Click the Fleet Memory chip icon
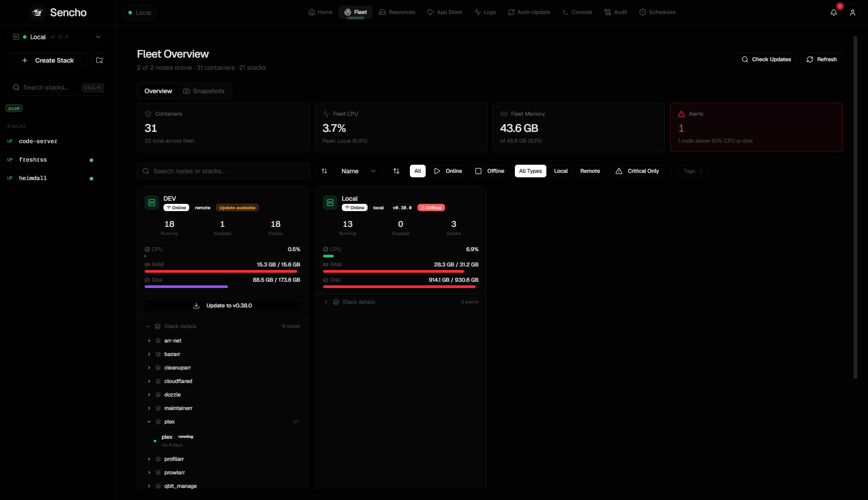The height and width of the screenshot is (500, 868). pos(504,114)
